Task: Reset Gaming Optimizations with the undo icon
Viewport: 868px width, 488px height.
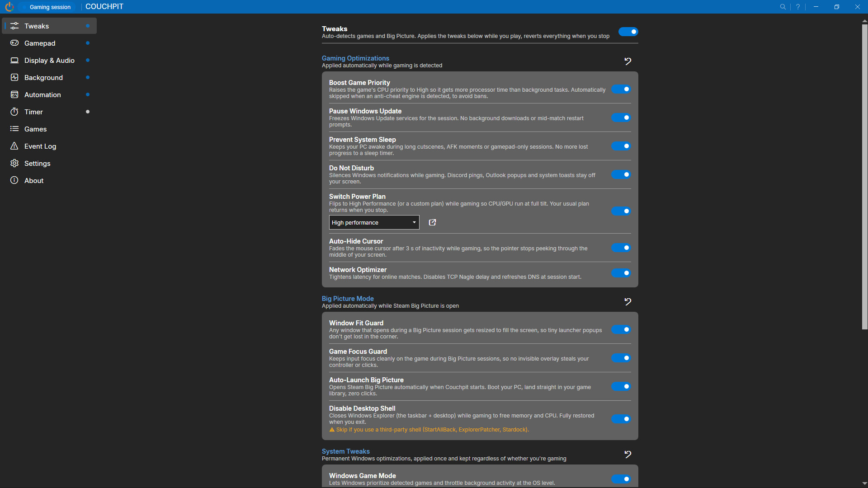Action: 627,61
